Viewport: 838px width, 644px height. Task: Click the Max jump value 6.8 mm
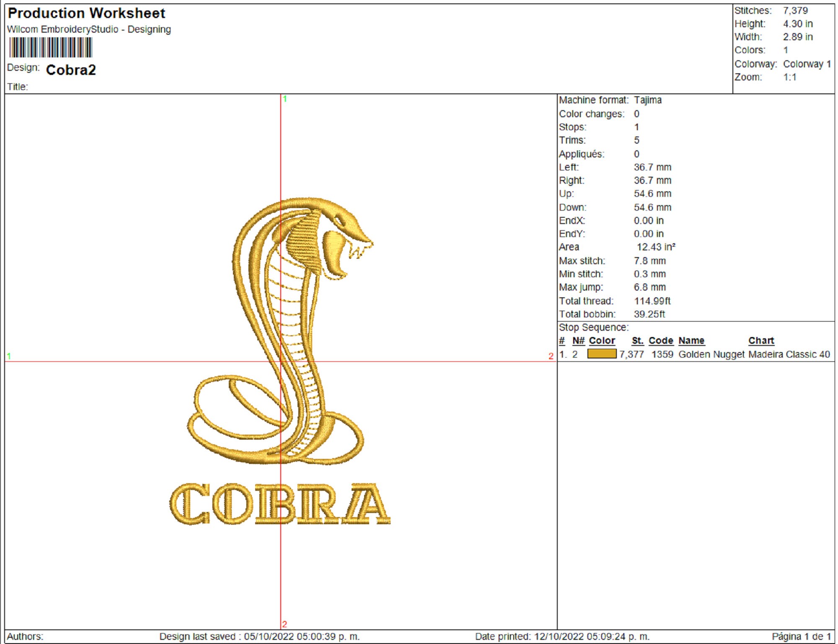pyautogui.click(x=649, y=287)
